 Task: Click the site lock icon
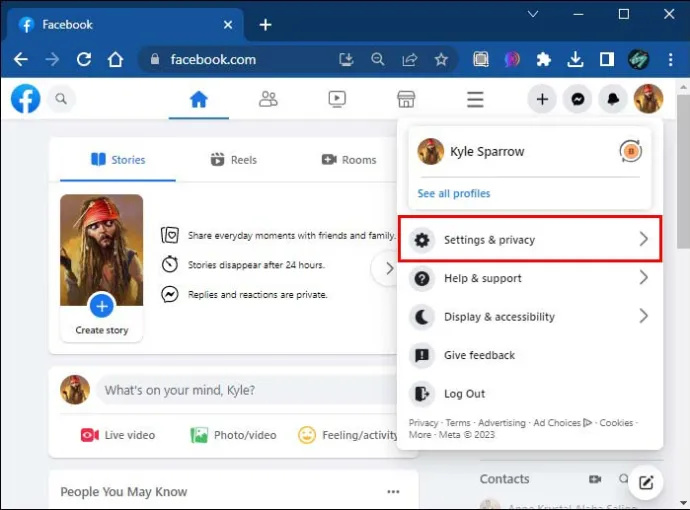[x=154, y=59]
